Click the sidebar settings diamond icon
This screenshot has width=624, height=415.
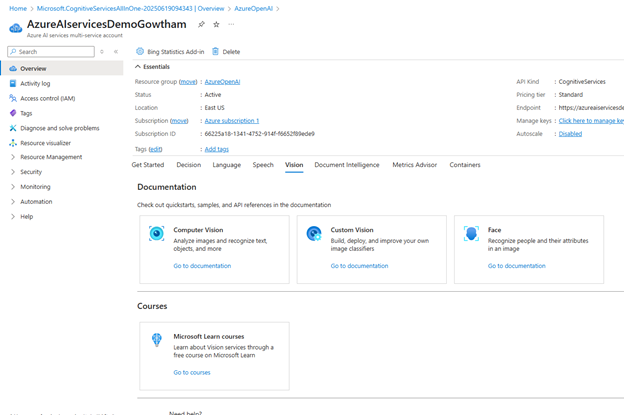pyautogui.click(x=102, y=52)
